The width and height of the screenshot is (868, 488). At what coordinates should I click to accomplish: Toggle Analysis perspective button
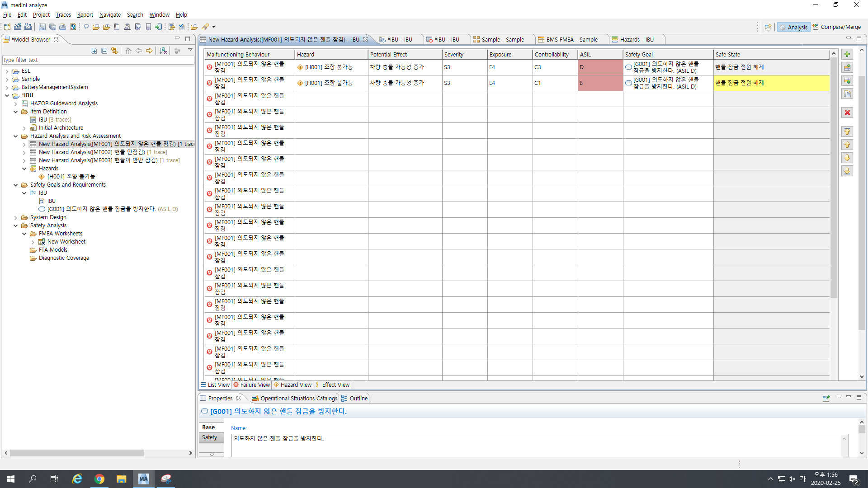pyautogui.click(x=793, y=27)
